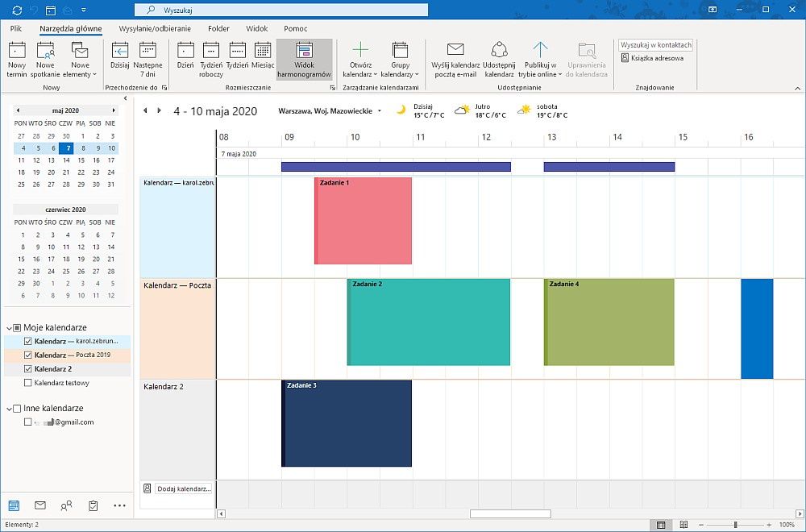Image resolution: width=806 pixels, height=532 pixels.
Task: Switch to Reading view in status bar
Action: (683, 525)
